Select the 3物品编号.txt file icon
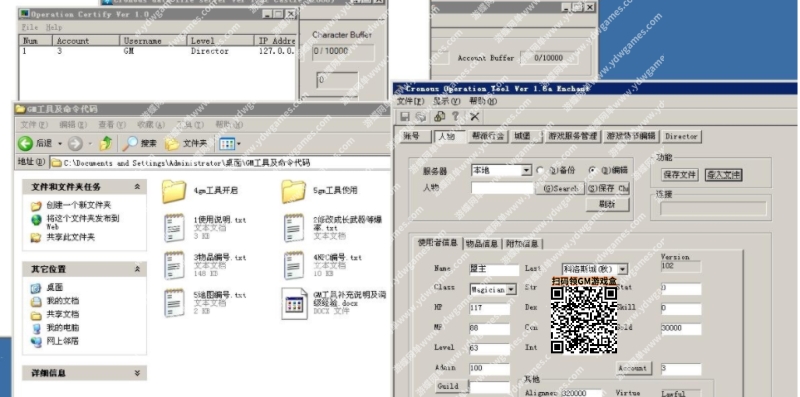Viewport: 800px width, 397px height. (174, 265)
